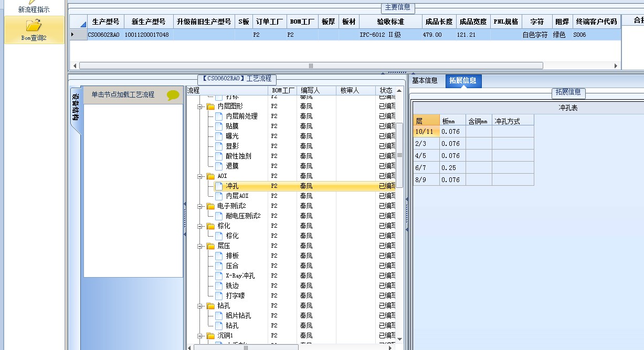Select the X-Ray冲孔 document icon
The height and width of the screenshot is (350, 644).
click(219, 275)
